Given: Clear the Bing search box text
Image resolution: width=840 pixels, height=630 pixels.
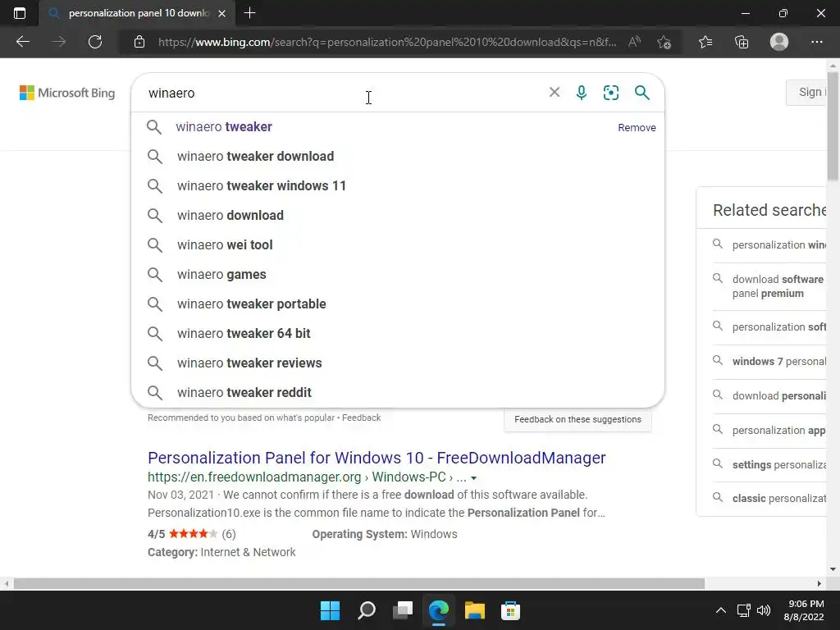Looking at the screenshot, I should tap(555, 92).
